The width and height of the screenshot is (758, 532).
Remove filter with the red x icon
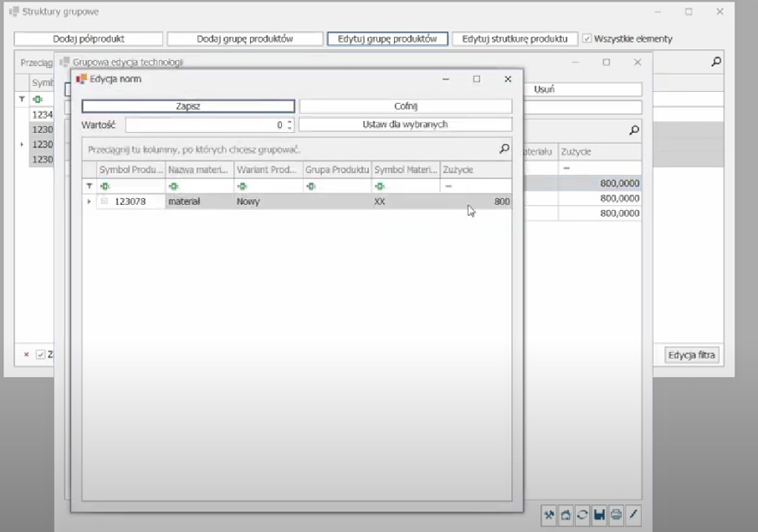27,355
